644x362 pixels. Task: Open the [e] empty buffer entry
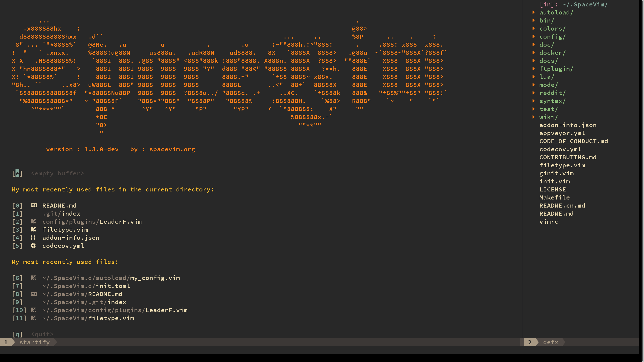point(48,173)
